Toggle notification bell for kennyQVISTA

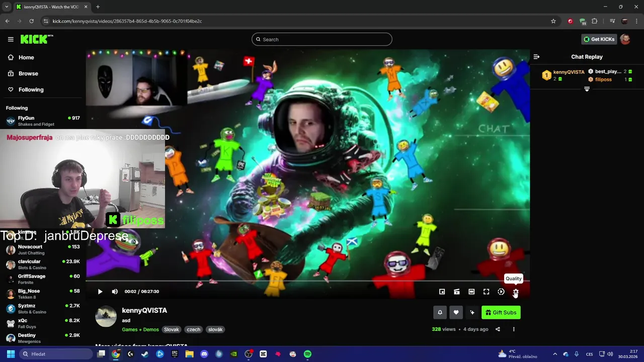[440, 312]
